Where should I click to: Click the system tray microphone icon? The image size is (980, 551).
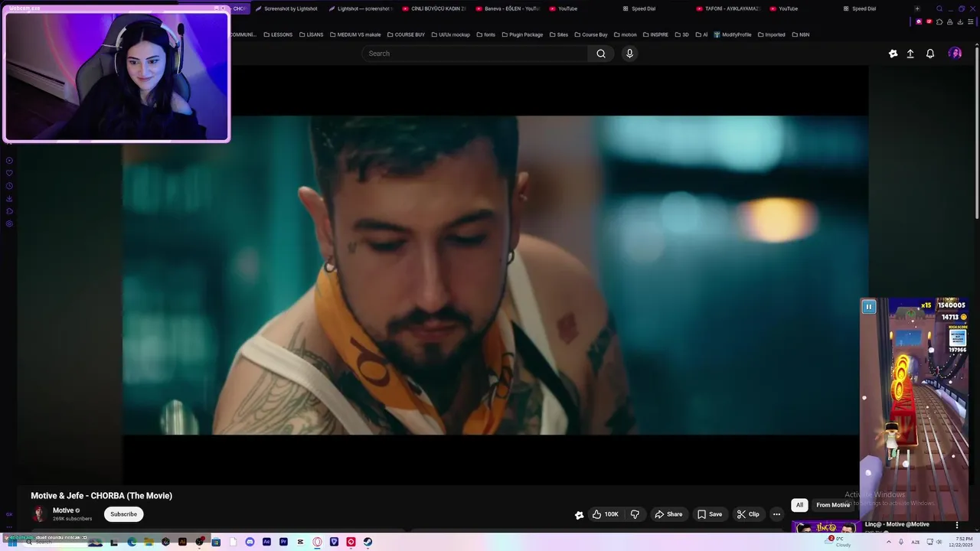(x=901, y=542)
